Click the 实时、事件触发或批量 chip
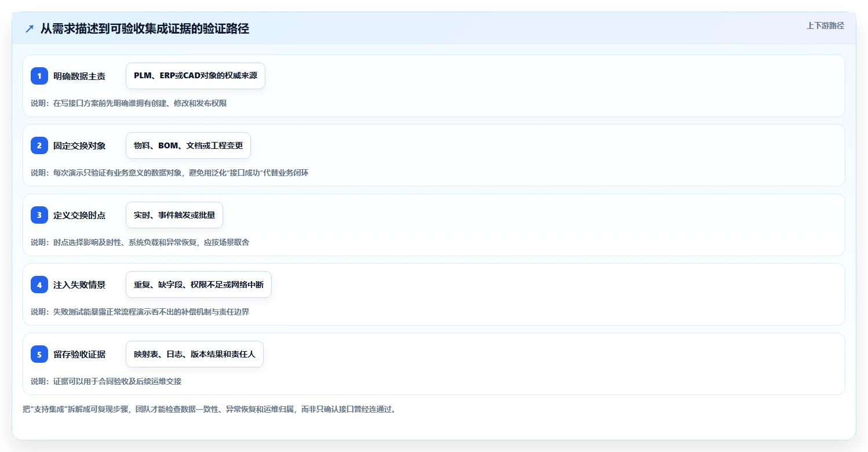The width and height of the screenshot is (868, 452). click(174, 215)
